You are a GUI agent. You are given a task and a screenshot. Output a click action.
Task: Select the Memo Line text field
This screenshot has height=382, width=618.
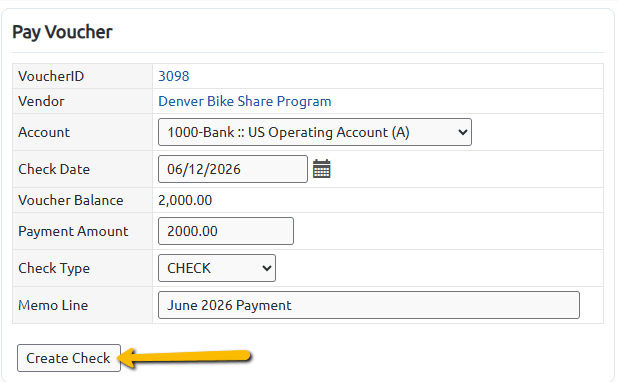tap(369, 305)
